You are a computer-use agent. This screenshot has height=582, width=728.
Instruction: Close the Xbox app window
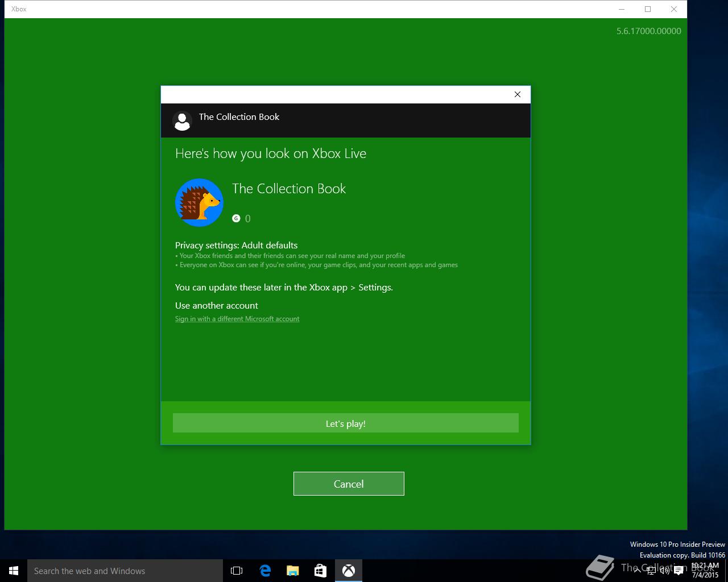(674, 9)
